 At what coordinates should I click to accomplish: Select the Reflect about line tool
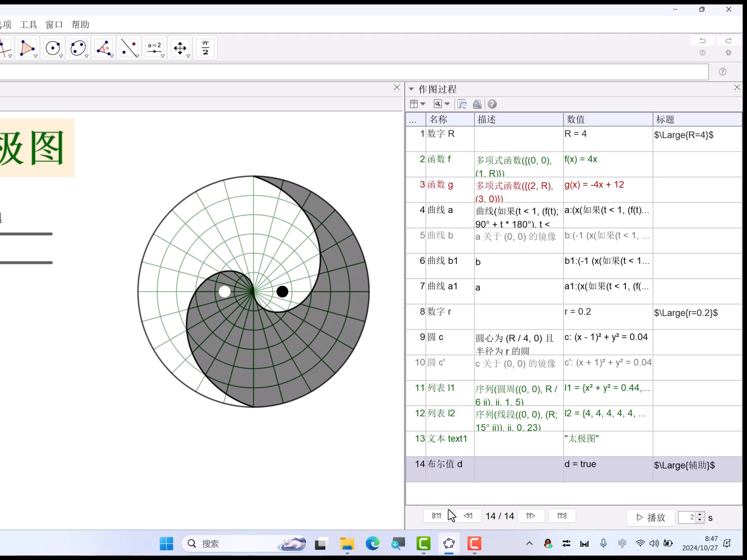pos(129,48)
